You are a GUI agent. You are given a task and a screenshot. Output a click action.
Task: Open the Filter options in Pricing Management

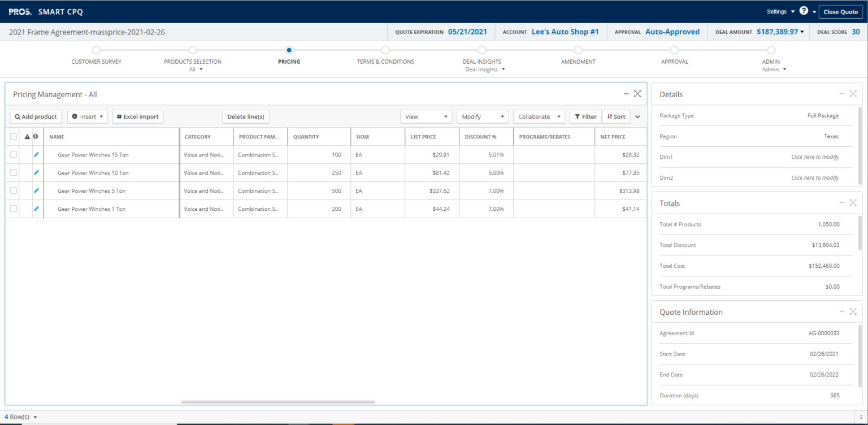tap(585, 116)
